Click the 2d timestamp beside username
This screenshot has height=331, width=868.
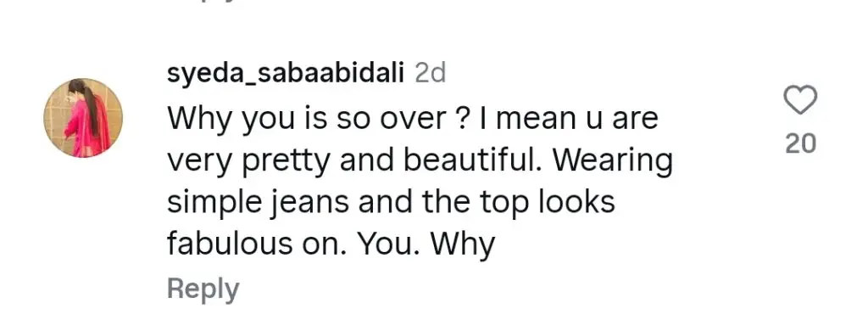click(430, 74)
